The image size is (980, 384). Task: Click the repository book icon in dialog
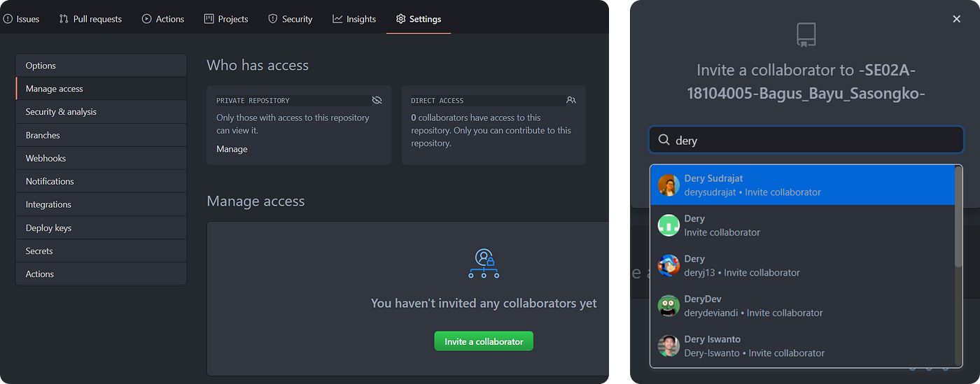pos(806,35)
